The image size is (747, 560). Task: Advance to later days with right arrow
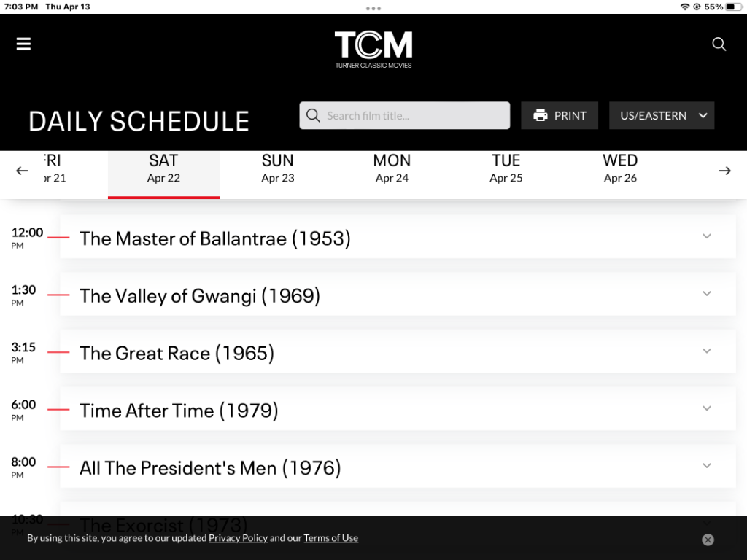[724, 171]
